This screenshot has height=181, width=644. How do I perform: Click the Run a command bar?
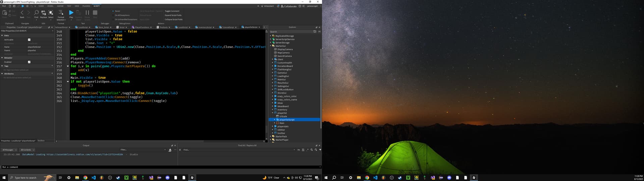pyautogui.click(x=161, y=167)
